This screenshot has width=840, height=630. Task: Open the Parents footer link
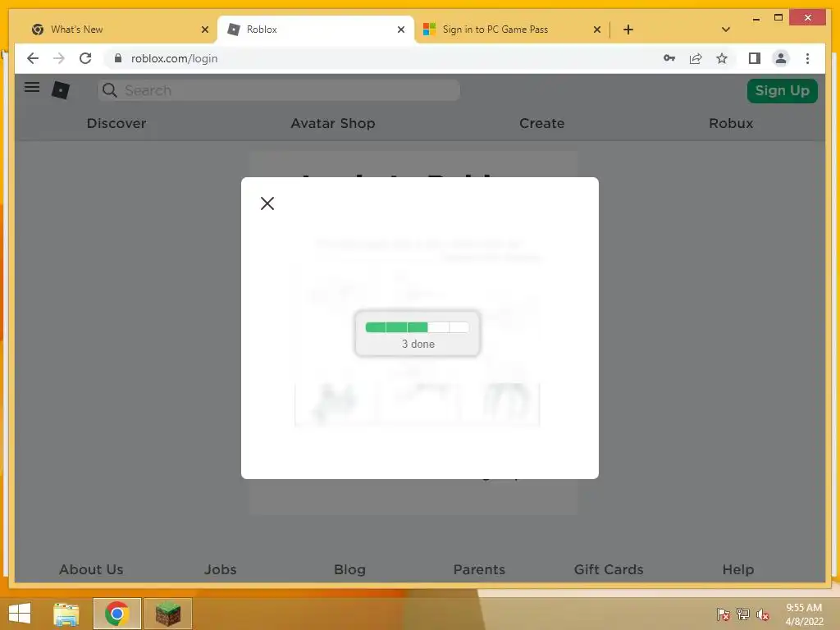click(x=479, y=569)
